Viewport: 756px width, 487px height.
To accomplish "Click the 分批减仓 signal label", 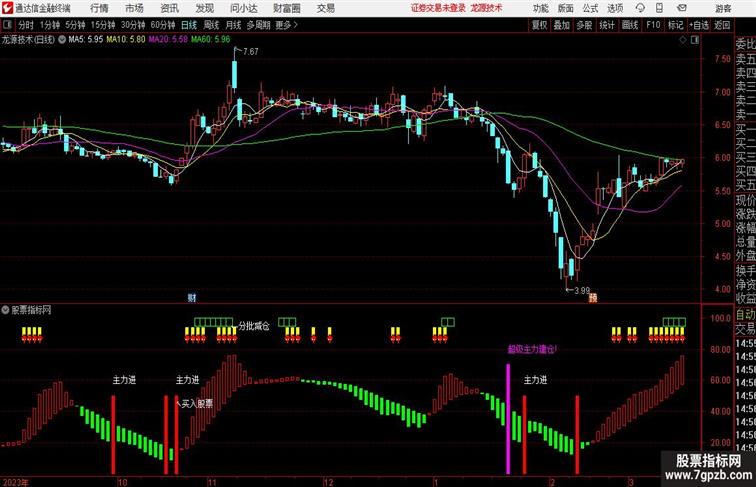I will pos(254,326).
